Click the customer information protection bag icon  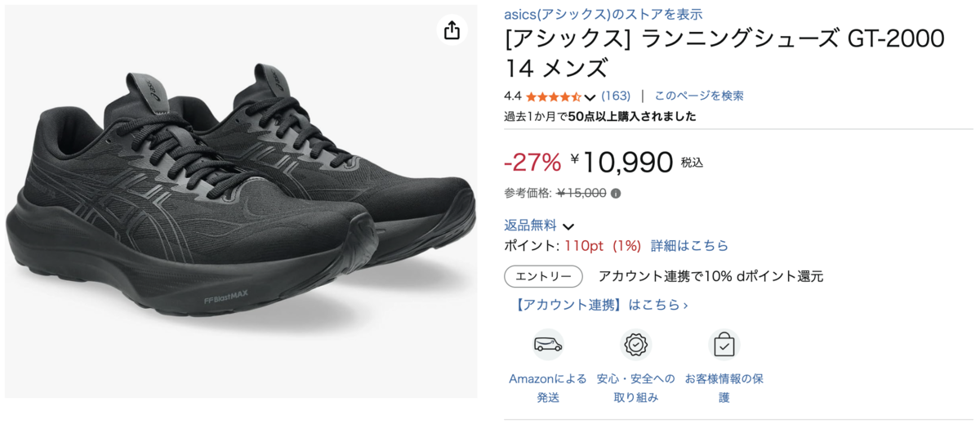(x=724, y=345)
